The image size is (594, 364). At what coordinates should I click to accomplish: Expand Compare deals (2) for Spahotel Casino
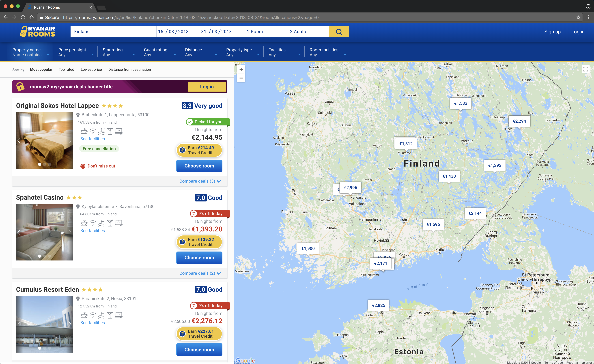tap(200, 273)
